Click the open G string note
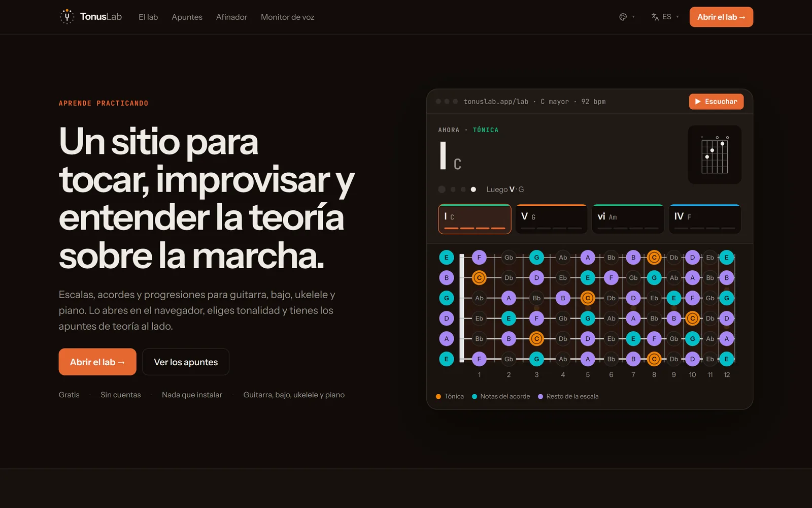The width and height of the screenshot is (812, 508). coord(447,298)
